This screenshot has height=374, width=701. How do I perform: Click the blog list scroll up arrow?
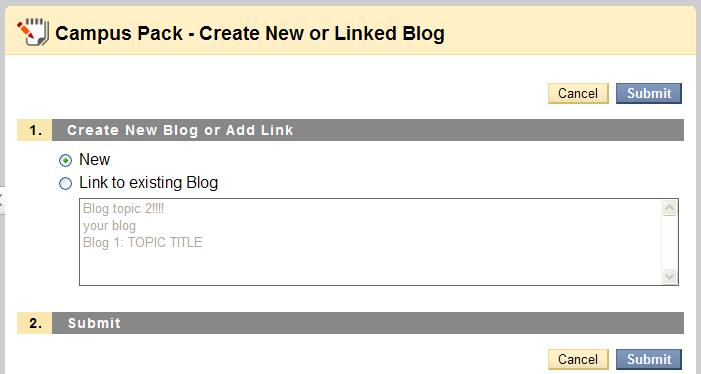pyautogui.click(x=669, y=208)
